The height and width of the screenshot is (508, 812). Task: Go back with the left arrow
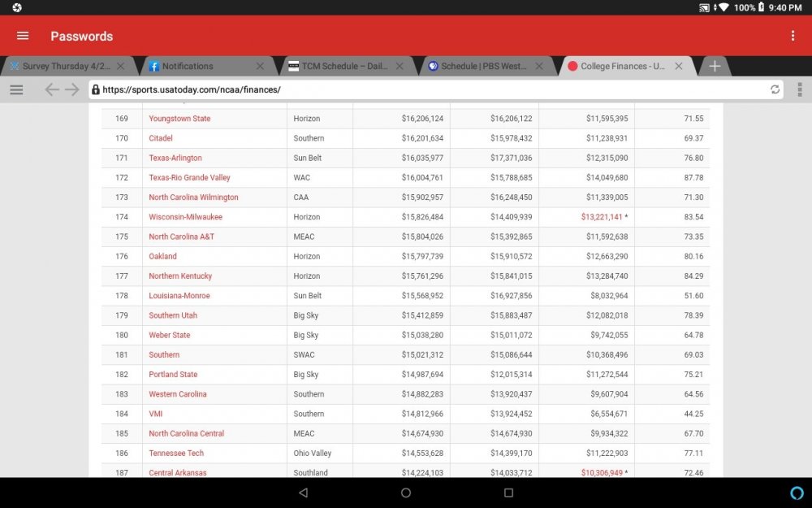[51, 89]
